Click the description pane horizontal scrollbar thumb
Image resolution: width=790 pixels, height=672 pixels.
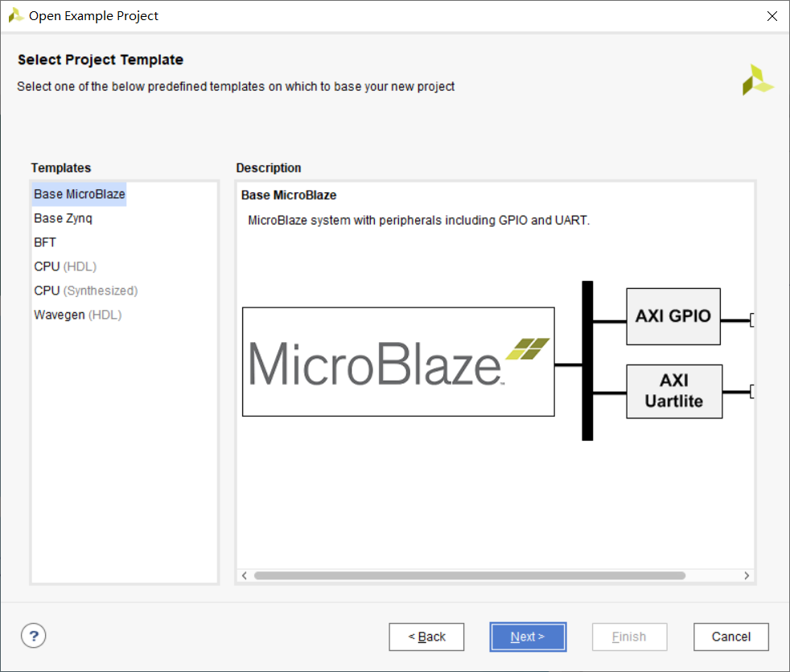pos(470,575)
